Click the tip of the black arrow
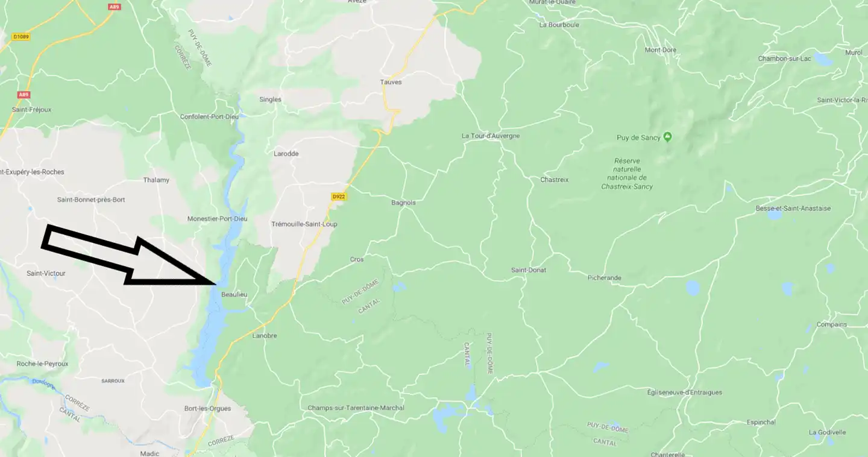 (x=215, y=282)
